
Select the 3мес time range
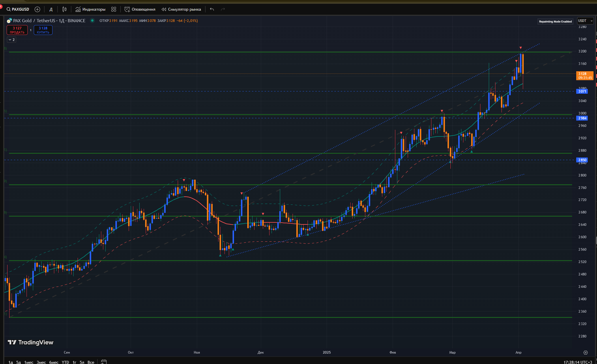[x=41, y=362]
